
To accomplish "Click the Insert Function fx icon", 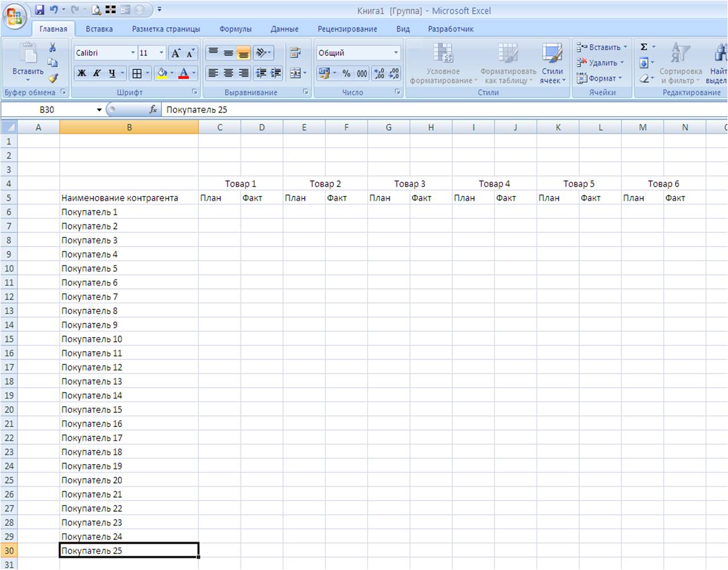I will pos(153,109).
